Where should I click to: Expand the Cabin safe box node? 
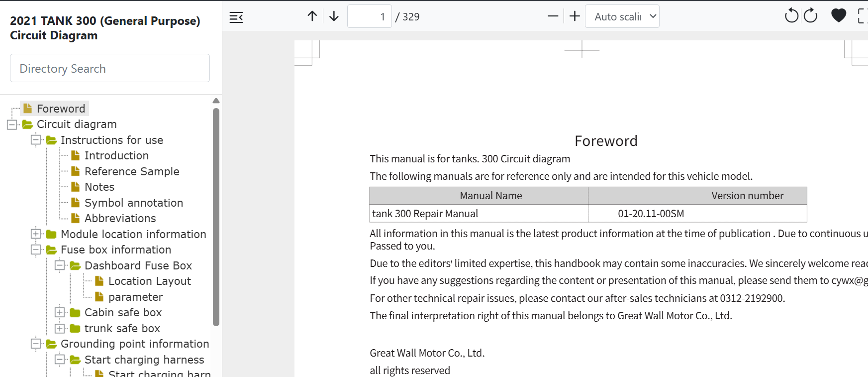tap(60, 312)
